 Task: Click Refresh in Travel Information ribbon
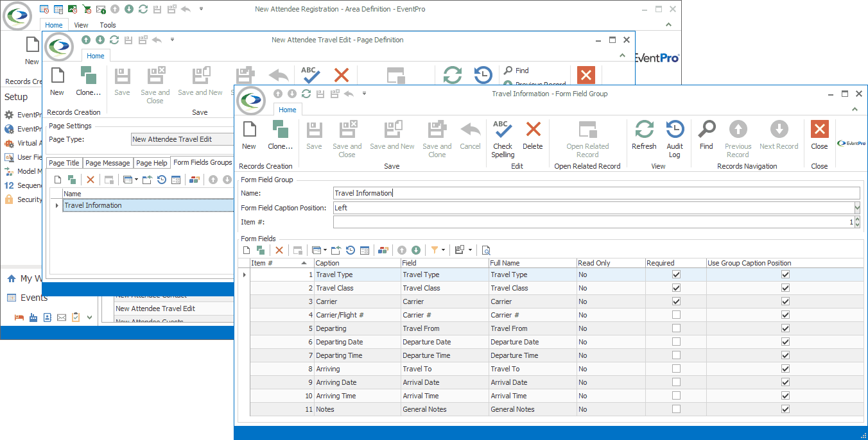click(x=644, y=135)
